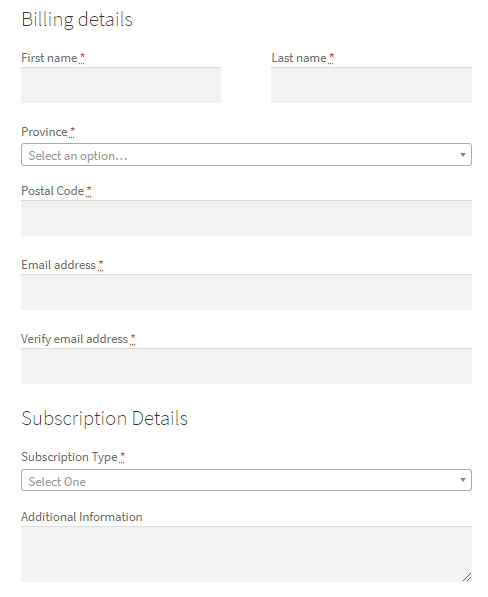Viewport: 488px width, 597px height.
Task: Click the 'Additional Information' label
Action: (x=81, y=517)
